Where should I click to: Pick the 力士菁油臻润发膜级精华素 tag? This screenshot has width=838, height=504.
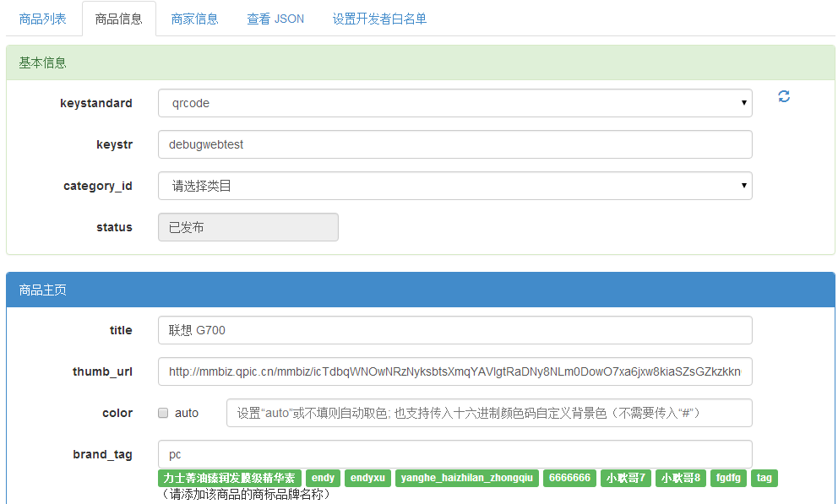point(229,478)
